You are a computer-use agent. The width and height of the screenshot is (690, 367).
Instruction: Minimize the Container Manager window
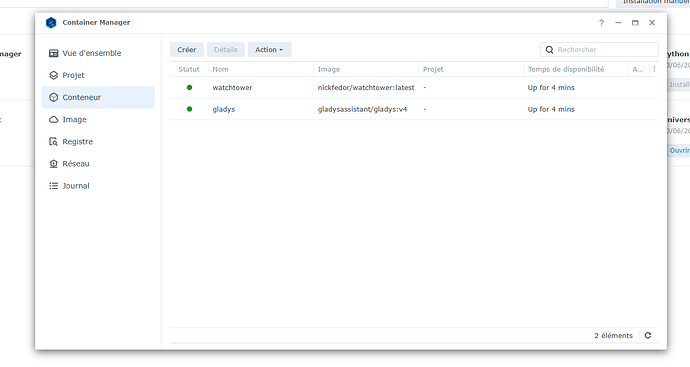[618, 23]
